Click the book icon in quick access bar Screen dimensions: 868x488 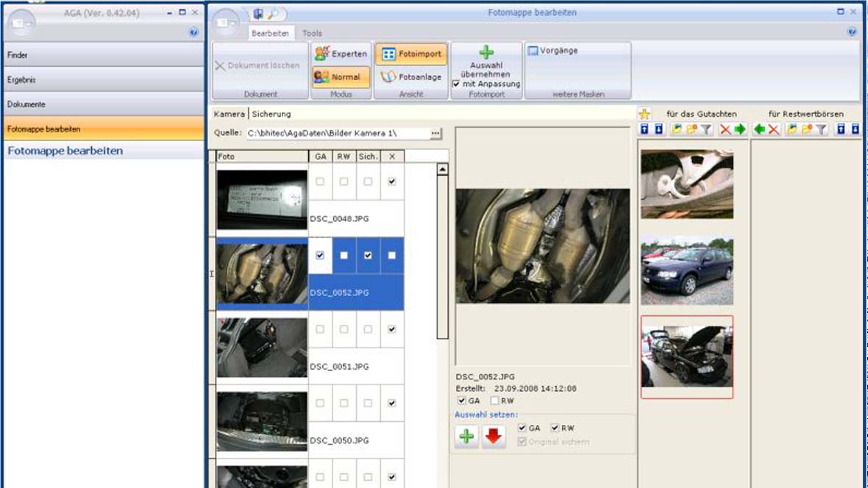tap(258, 13)
